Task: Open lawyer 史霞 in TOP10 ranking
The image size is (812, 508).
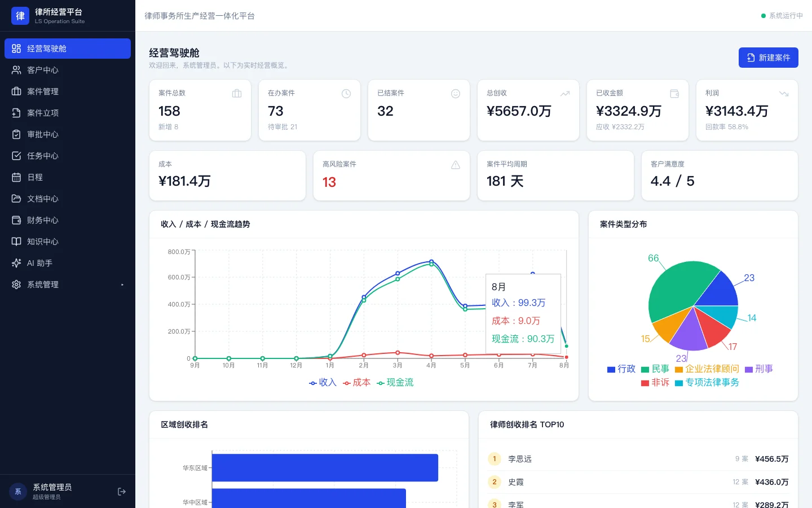Action: click(638, 482)
